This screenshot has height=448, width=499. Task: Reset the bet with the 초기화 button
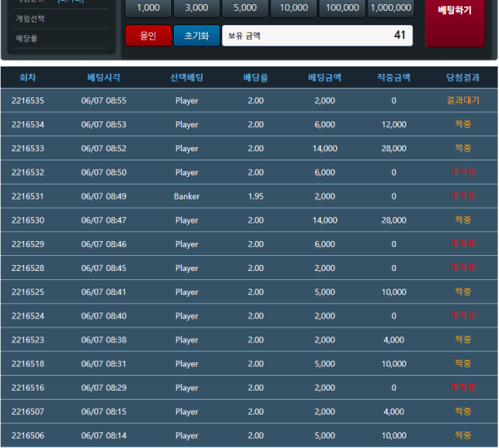click(x=196, y=36)
